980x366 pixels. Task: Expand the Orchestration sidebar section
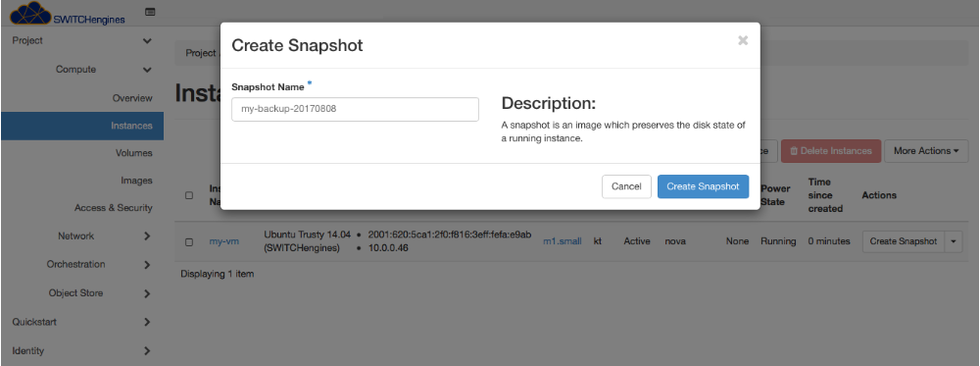click(x=82, y=265)
